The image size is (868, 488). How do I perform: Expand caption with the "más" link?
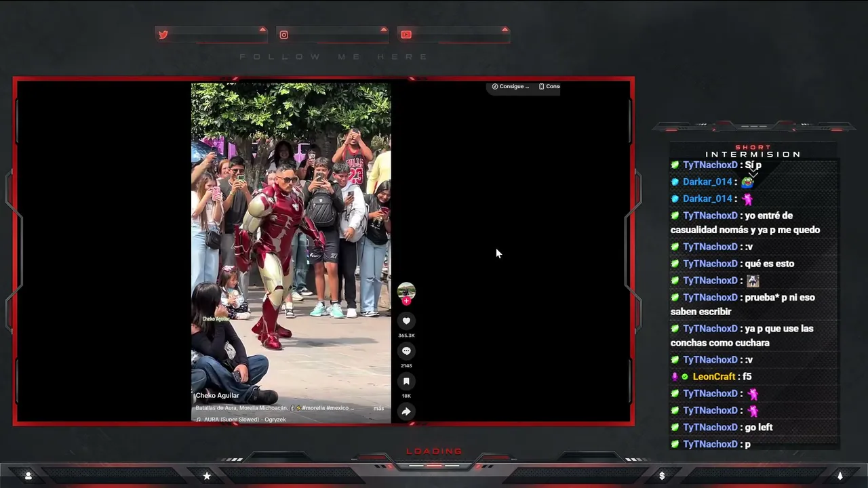coord(378,408)
